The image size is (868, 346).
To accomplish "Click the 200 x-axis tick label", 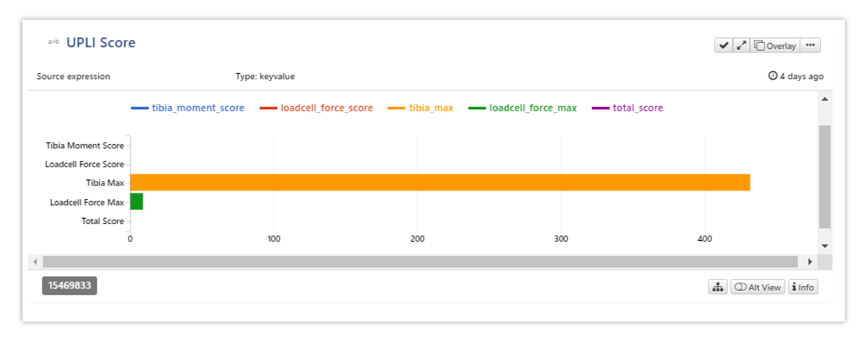I will click(x=417, y=239).
